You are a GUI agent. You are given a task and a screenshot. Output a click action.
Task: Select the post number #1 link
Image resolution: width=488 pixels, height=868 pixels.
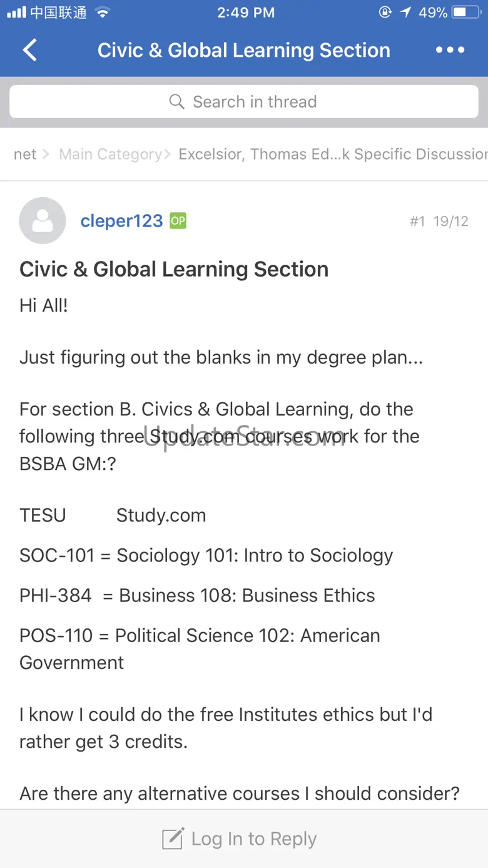417,221
